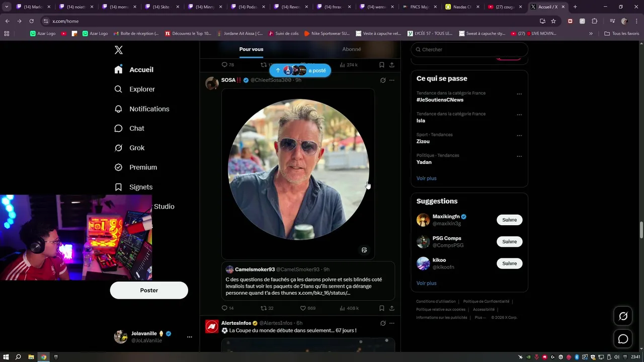Open Notifications bell icon
Image resolution: width=644 pixels, height=362 pixels.
point(118,109)
